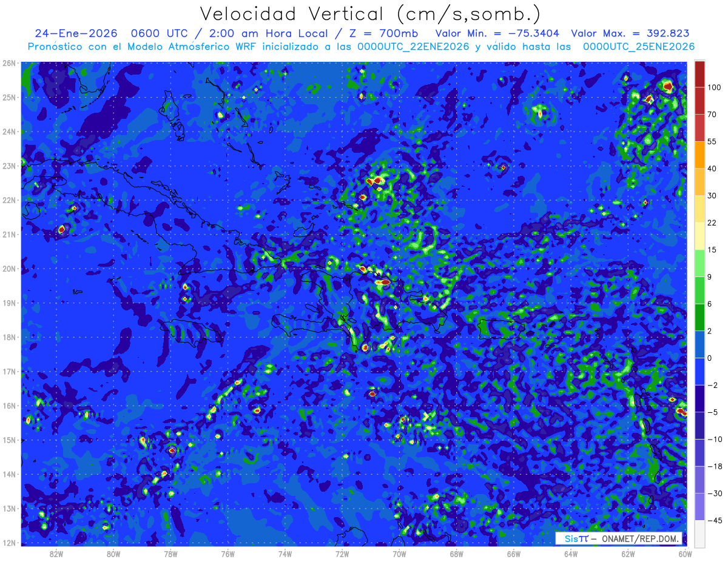The image size is (728, 562).
Task: Click the "12N" latitude label
Action: pos(9,543)
